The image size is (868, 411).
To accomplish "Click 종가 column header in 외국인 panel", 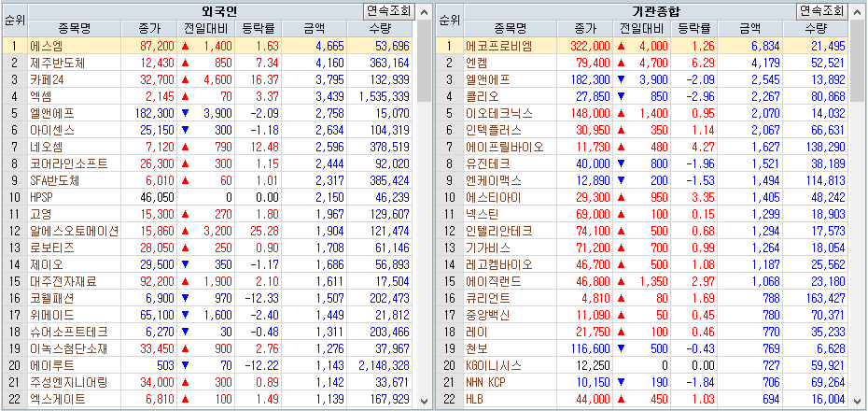I will coord(149,28).
